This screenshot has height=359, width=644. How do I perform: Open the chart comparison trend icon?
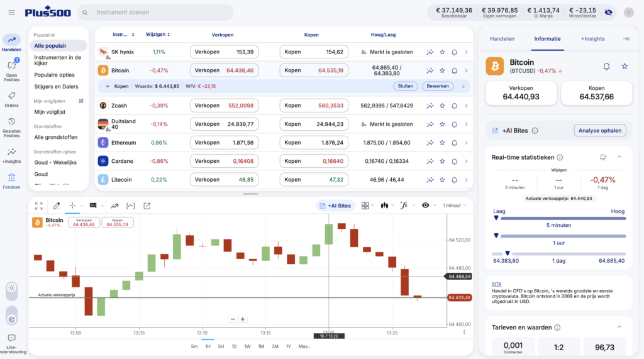coord(114,206)
